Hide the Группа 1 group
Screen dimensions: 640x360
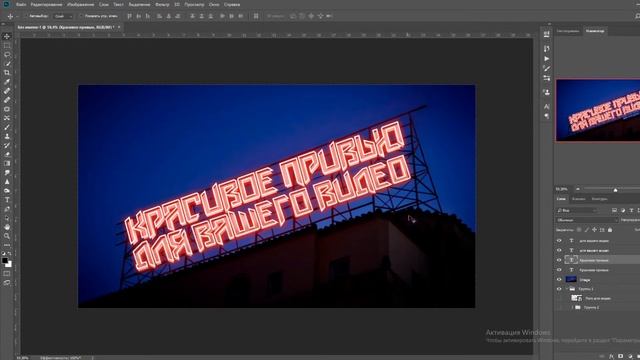(x=559, y=289)
